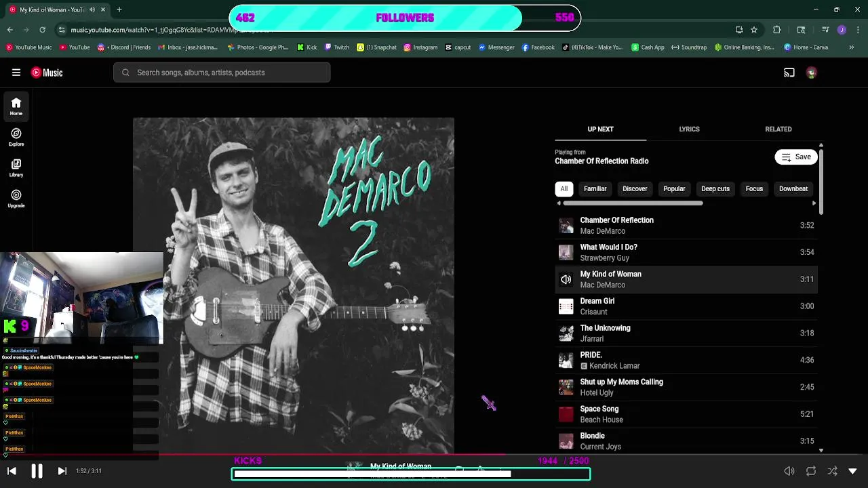Image resolution: width=868 pixels, height=488 pixels.
Task: Click the volume speaker icon
Action: pyautogui.click(x=789, y=471)
